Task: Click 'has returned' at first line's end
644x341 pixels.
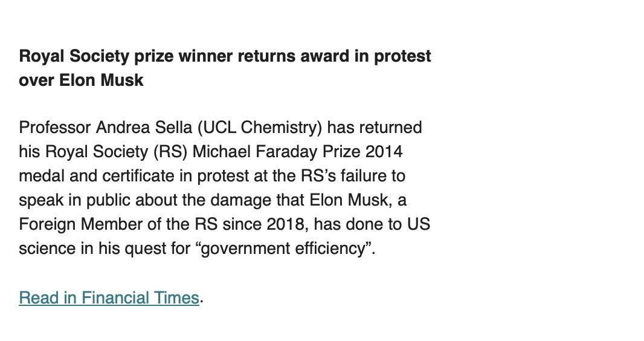Action: [x=375, y=128]
